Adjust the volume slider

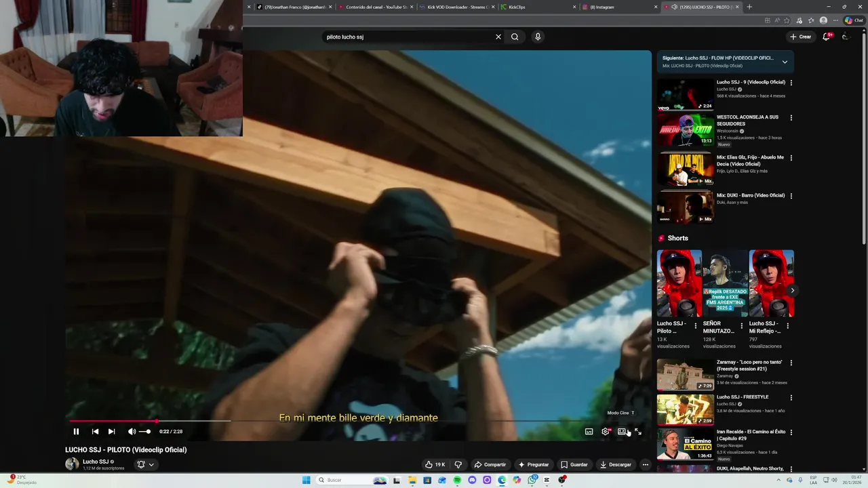click(145, 431)
